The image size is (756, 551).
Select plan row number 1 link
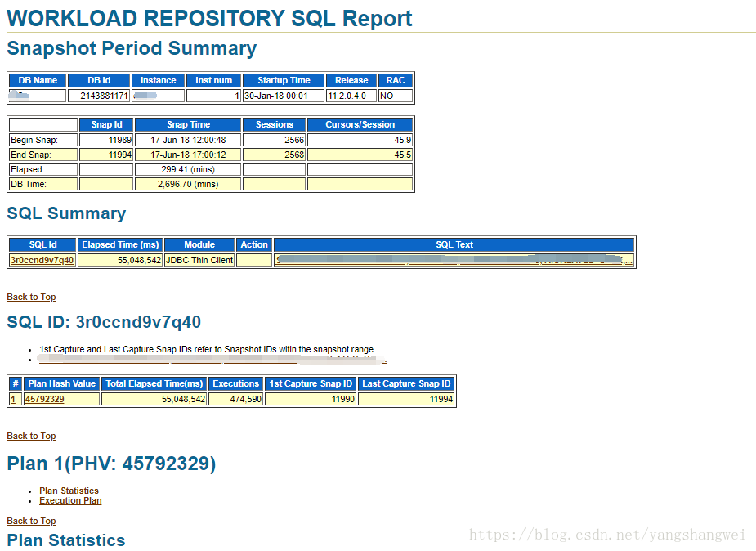tap(14, 398)
